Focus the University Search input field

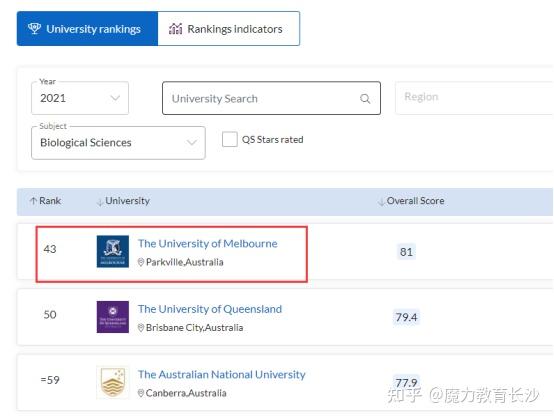[271, 98]
